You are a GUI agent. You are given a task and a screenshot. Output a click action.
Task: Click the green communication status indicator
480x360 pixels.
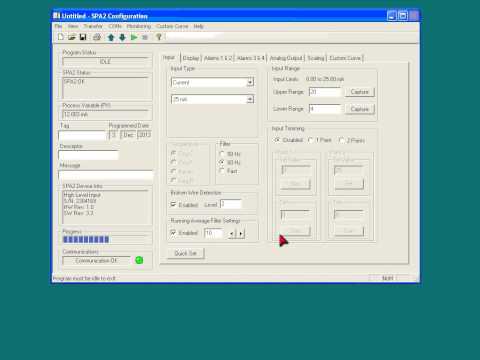(x=139, y=260)
